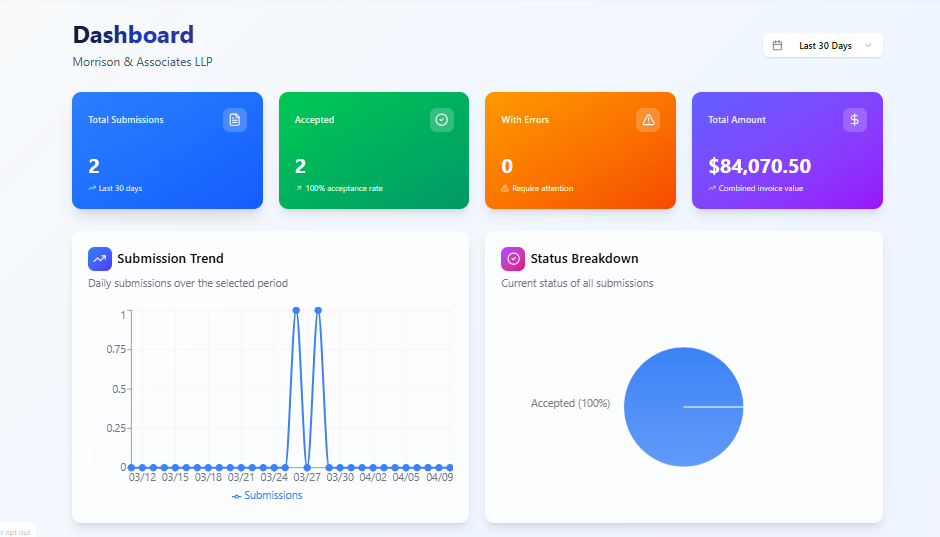Click the 100% acceptance rate text
Image resolution: width=940 pixels, height=537 pixels.
(344, 188)
